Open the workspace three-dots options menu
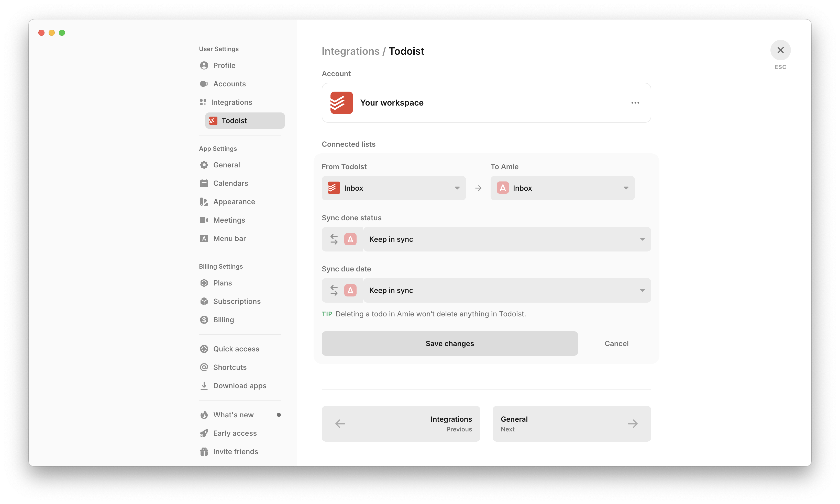840x504 pixels. pos(635,102)
